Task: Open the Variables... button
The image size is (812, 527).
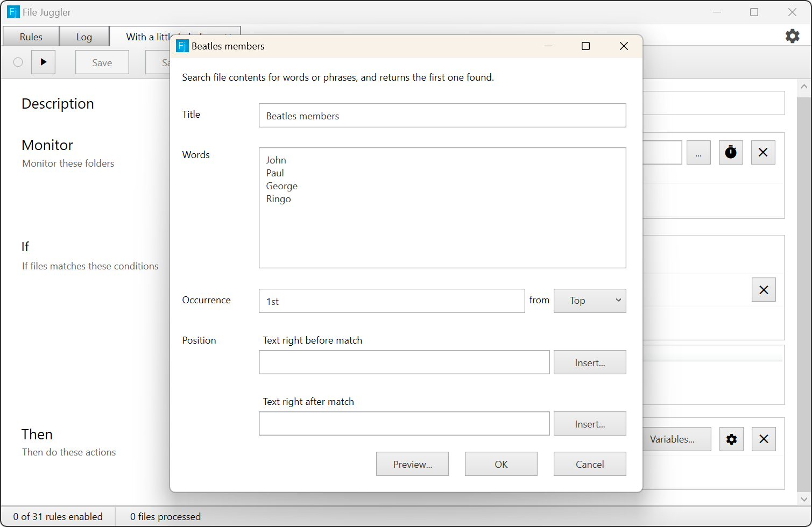Action: coord(677,439)
